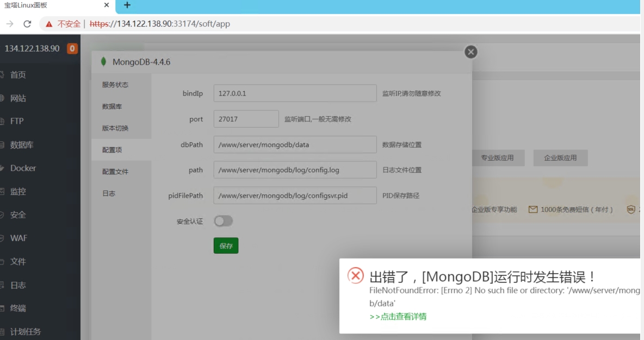Click the envelope icon beside 1000条免费短信
Image resolution: width=644 pixels, height=340 pixels.
point(532,210)
